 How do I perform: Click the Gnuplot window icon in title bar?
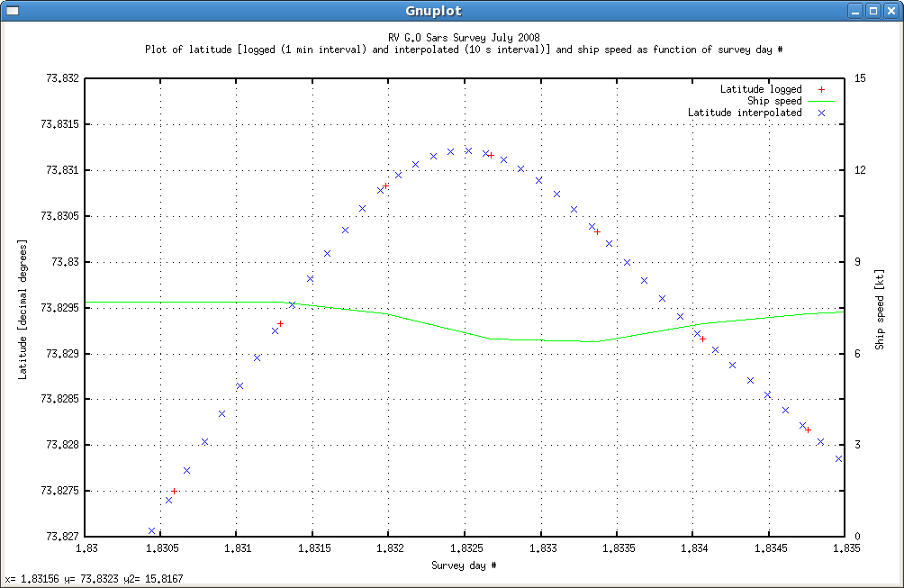(x=12, y=10)
